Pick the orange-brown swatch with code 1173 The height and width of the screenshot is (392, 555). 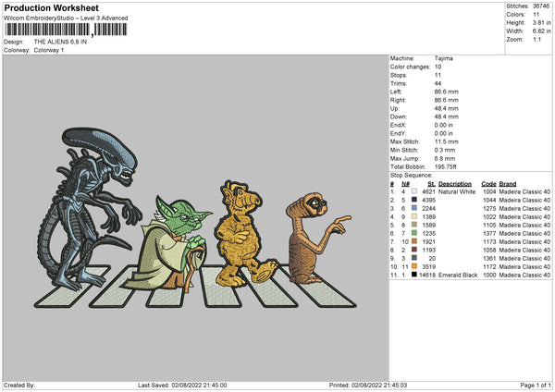click(414, 241)
